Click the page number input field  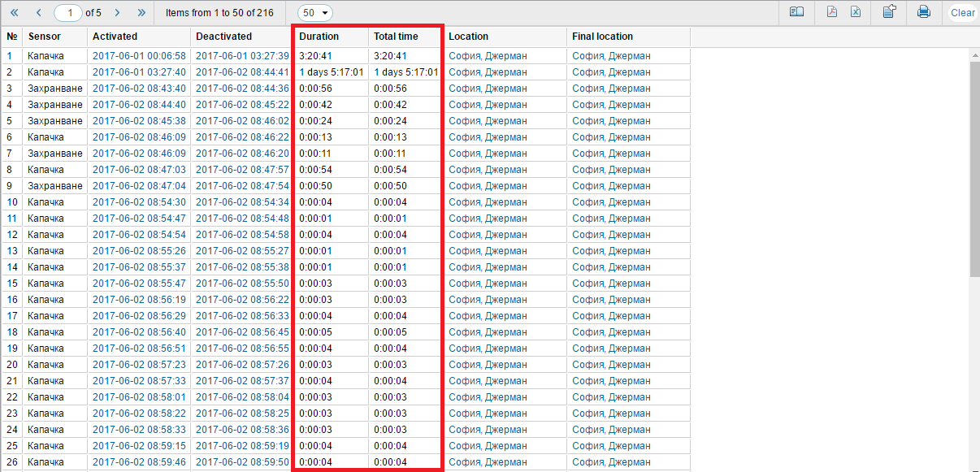click(70, 13)
